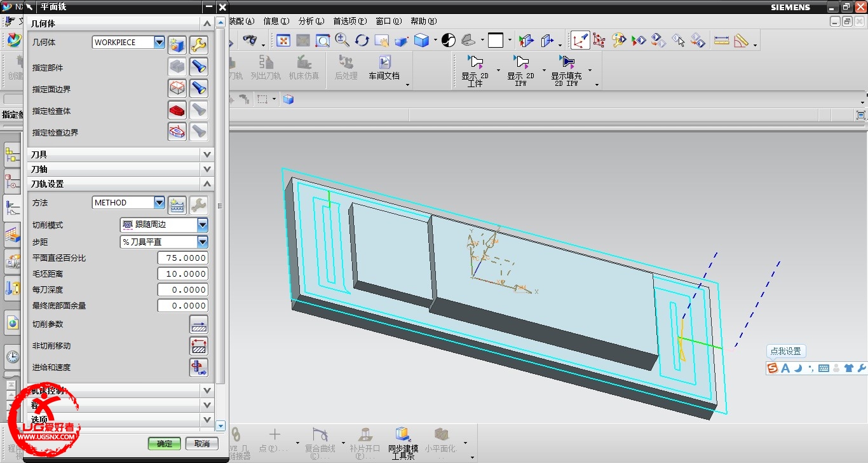Click the dialog scrollbar down arrow

pyautogui.click(x=221, y=426)
